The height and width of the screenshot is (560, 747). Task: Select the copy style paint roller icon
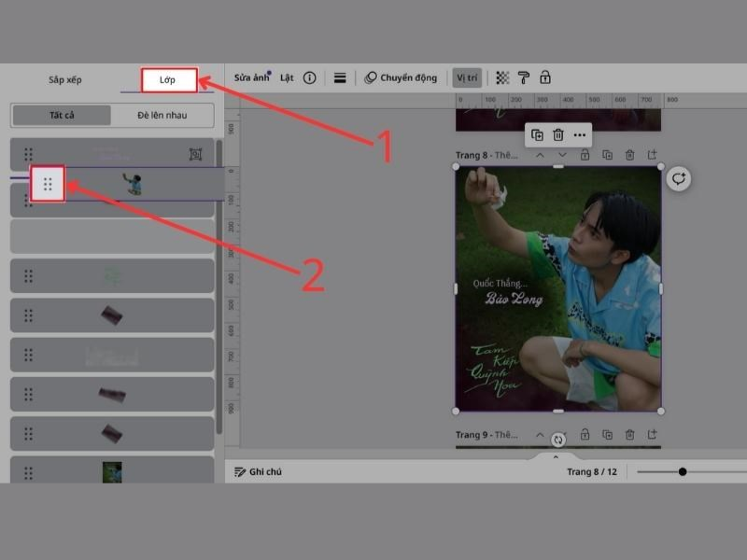click(525, 77)
